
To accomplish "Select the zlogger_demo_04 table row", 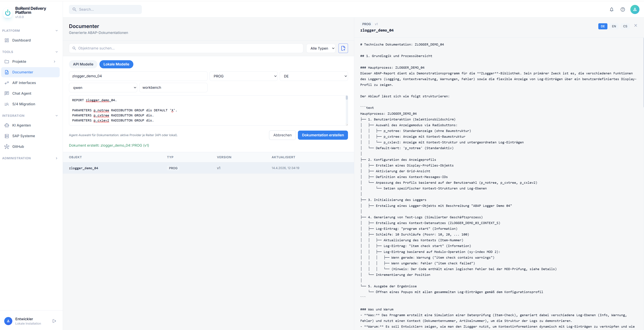I will click(208, 168).
